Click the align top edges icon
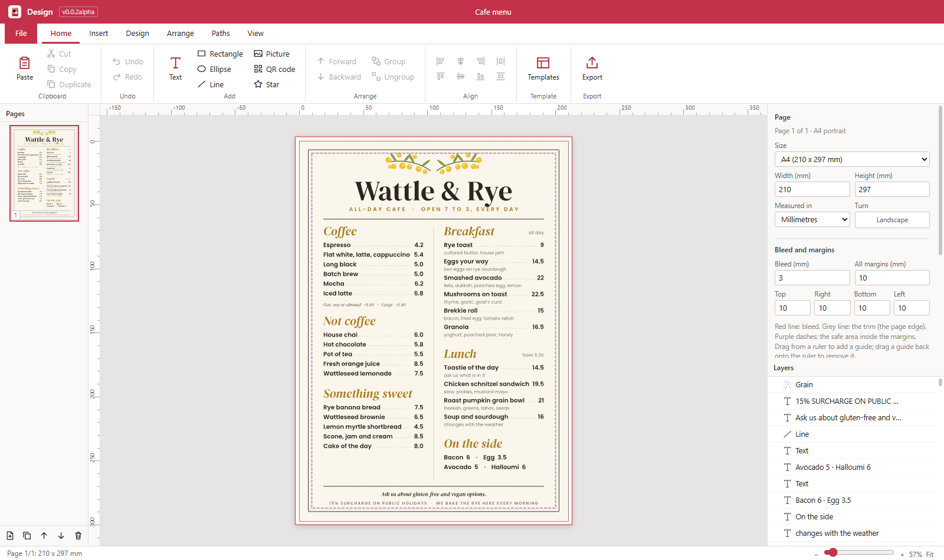The width and height of the screenshot is (944, 560). coord(440,77)
